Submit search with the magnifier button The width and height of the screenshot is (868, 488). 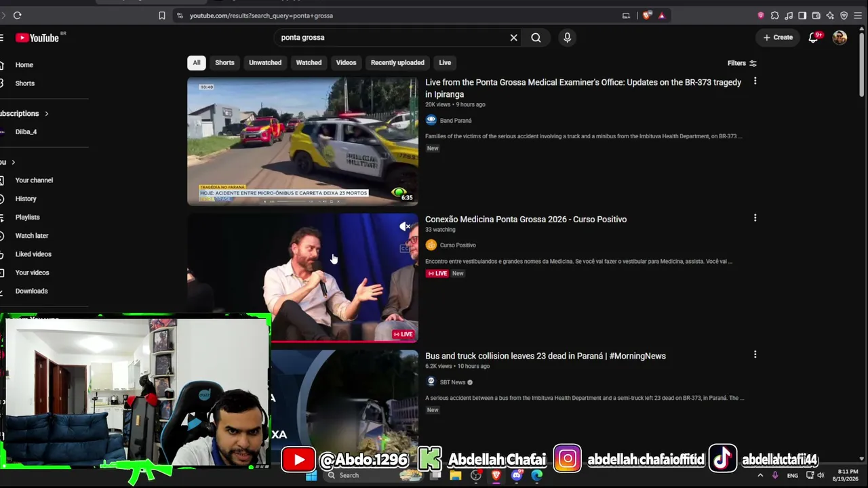click(536, 38)
